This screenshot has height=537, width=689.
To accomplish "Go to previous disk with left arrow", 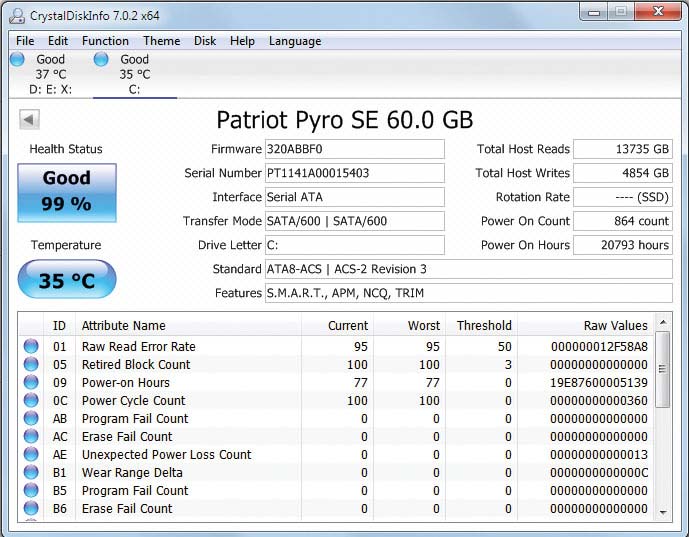I will [29, 119].
